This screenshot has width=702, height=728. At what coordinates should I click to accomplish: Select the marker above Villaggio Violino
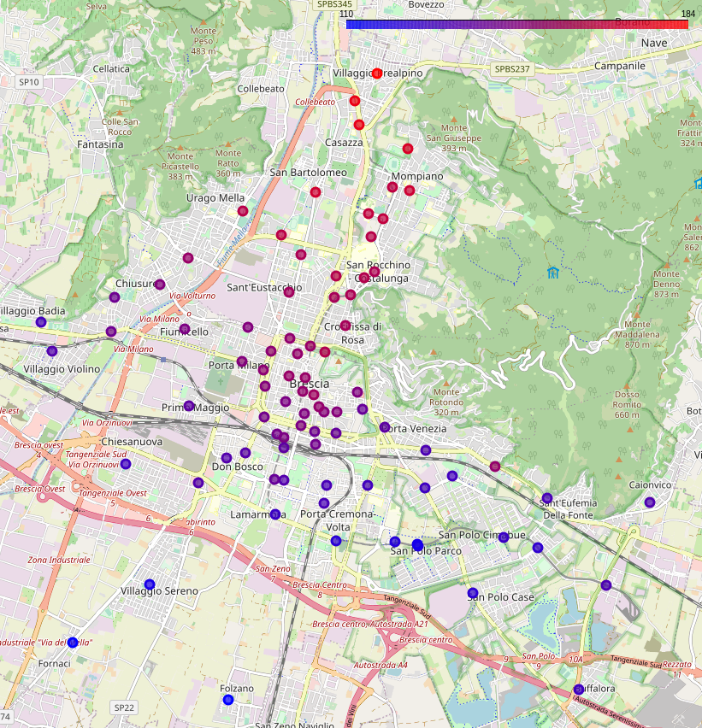[x=52, y=351]
